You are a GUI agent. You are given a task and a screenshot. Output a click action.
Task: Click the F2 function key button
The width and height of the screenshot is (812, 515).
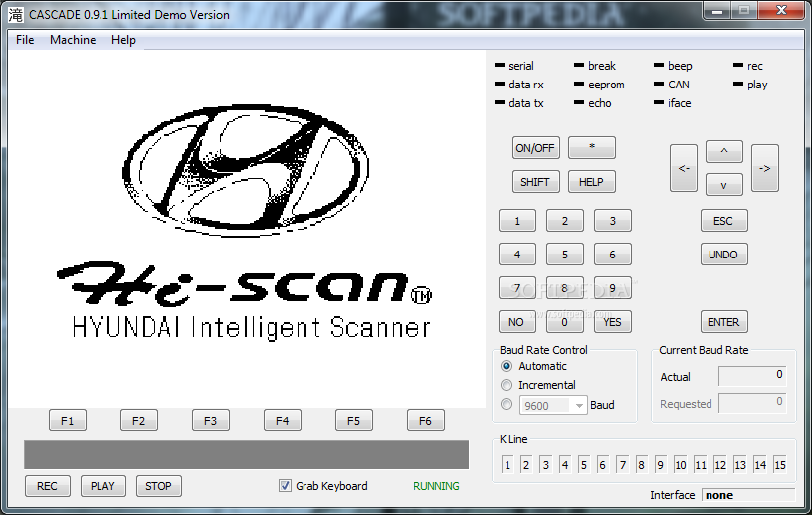tap(138, 421)
